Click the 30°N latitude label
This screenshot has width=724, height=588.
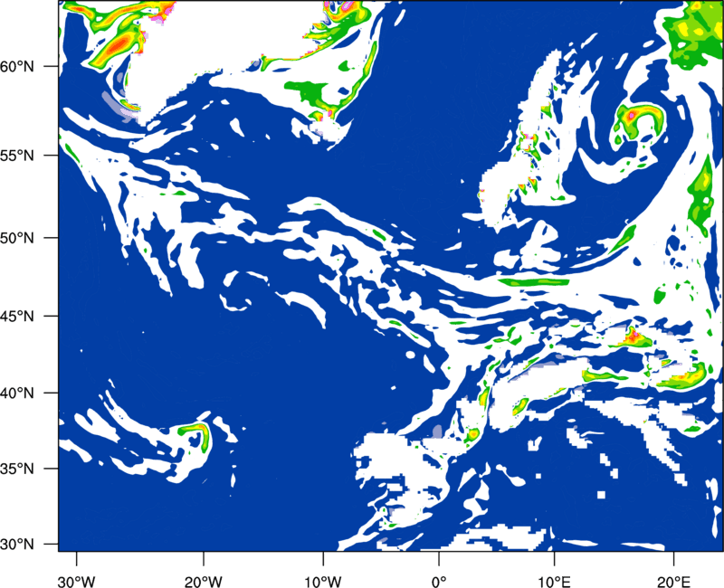[17, 545]
